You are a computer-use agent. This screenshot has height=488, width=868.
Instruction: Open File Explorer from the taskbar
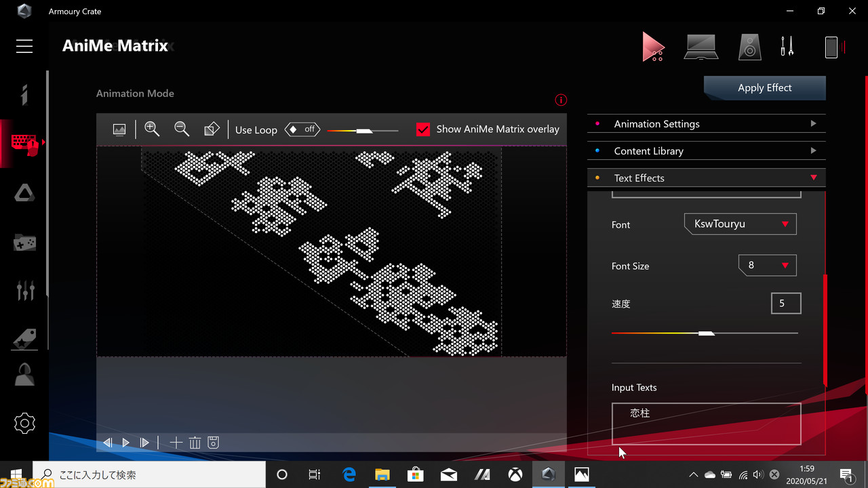pos(382,475)
